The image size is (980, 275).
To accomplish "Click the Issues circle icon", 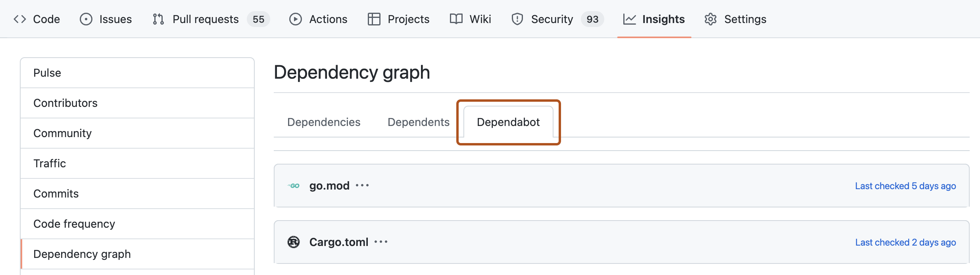I will [x=86, y=19].
